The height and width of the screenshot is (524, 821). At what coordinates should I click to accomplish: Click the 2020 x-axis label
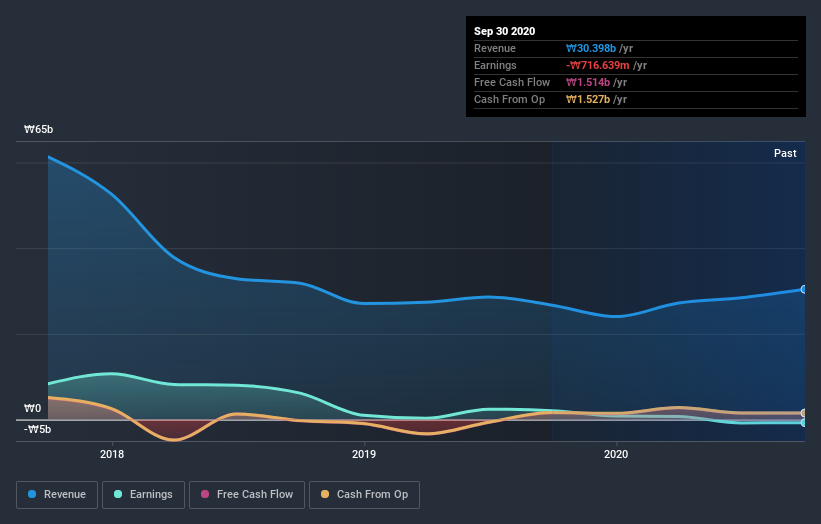[616, 454]
